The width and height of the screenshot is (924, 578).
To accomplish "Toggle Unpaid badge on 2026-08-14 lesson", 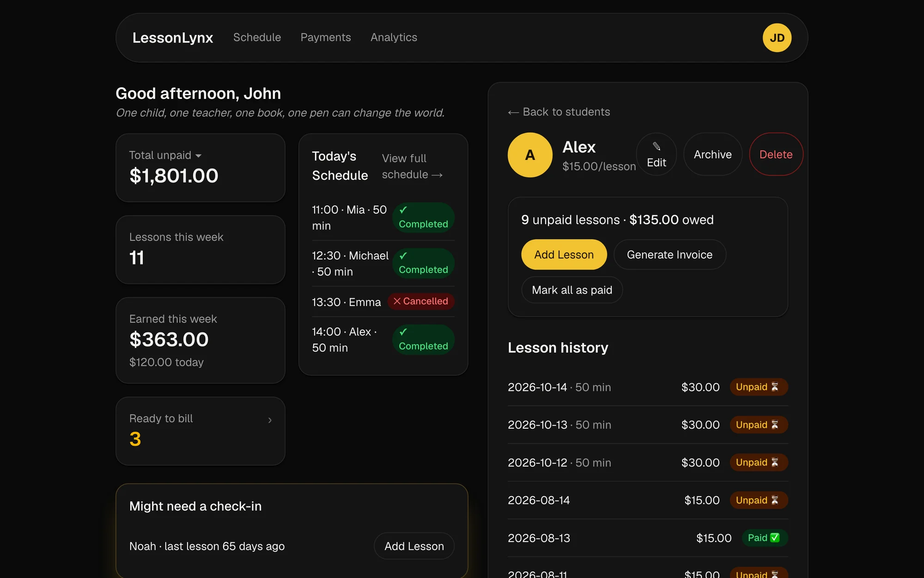I will point(759,500).
